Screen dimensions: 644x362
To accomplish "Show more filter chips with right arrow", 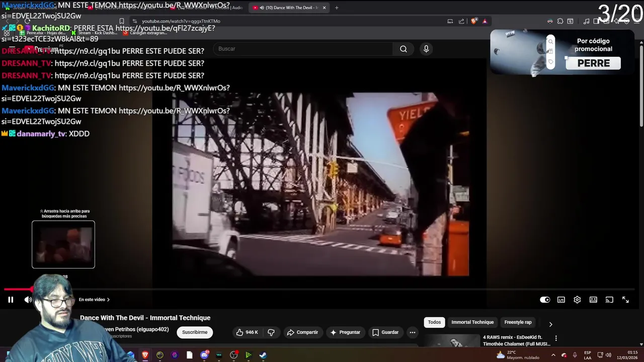I will point(550,324).
